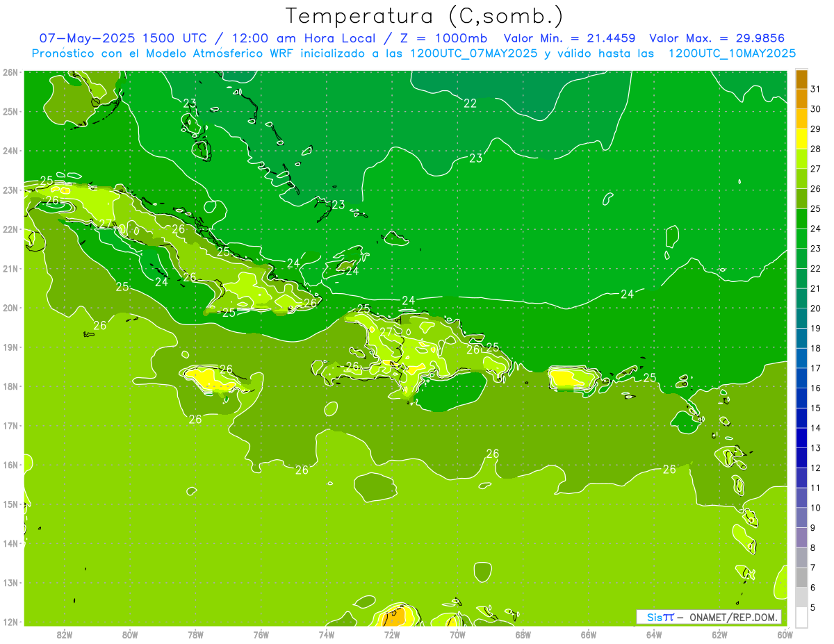
Task: Select 'Valor Max. = 29.9856' text
Action: pos(717,38)
